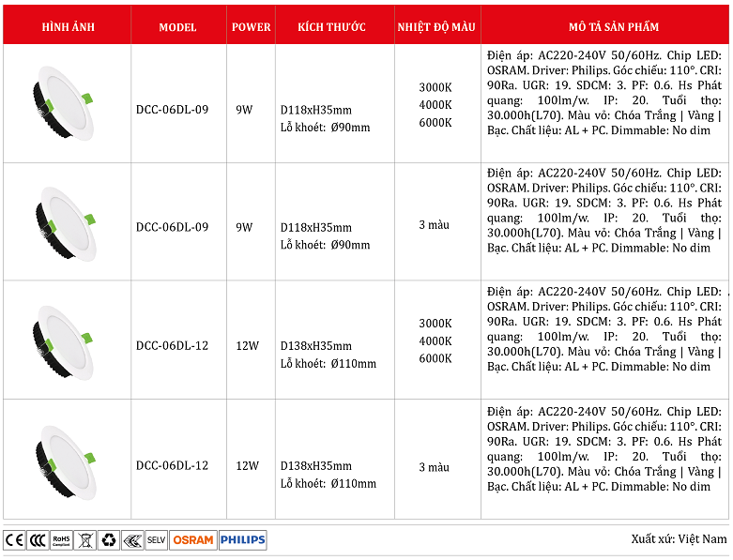
Task: Click the SELV safety icon
Action: coord(157,539)
